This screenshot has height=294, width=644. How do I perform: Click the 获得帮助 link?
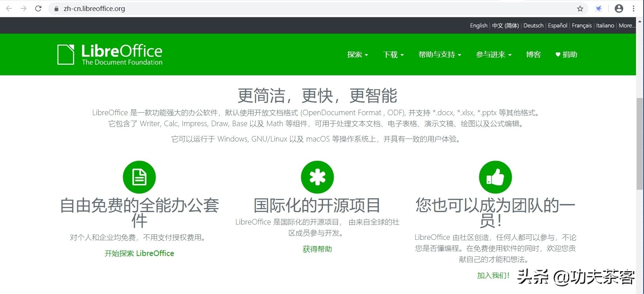point(317,249)
